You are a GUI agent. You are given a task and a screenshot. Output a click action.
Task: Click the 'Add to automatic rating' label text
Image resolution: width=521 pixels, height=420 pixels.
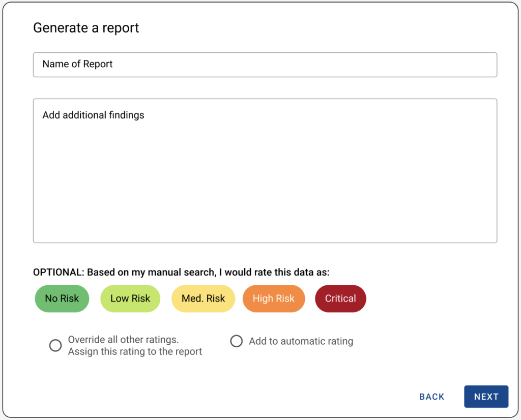(301, 341)
